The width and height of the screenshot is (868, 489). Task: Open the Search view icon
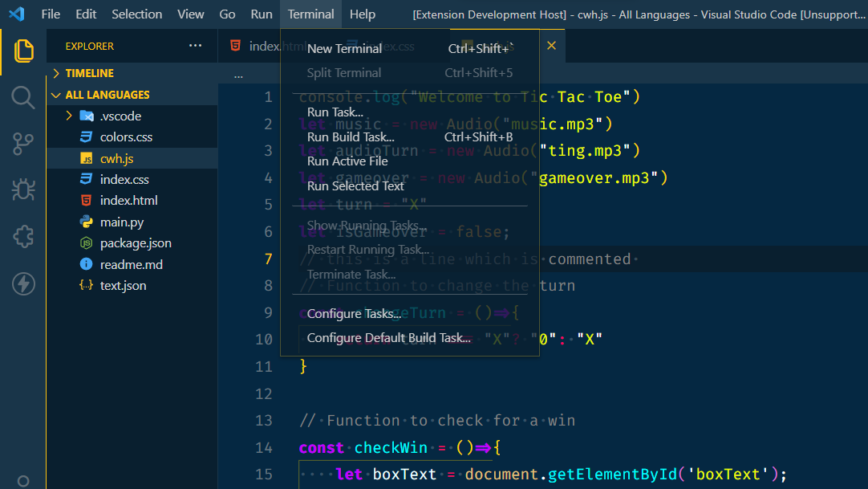coord(23,97)
